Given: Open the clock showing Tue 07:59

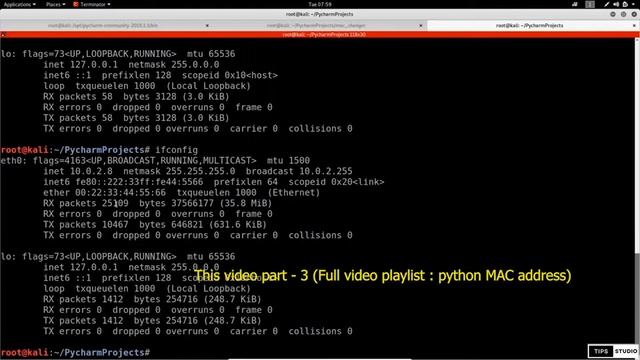Looking at the screenshot, I should pyautogui.click(x=320, y=4).
